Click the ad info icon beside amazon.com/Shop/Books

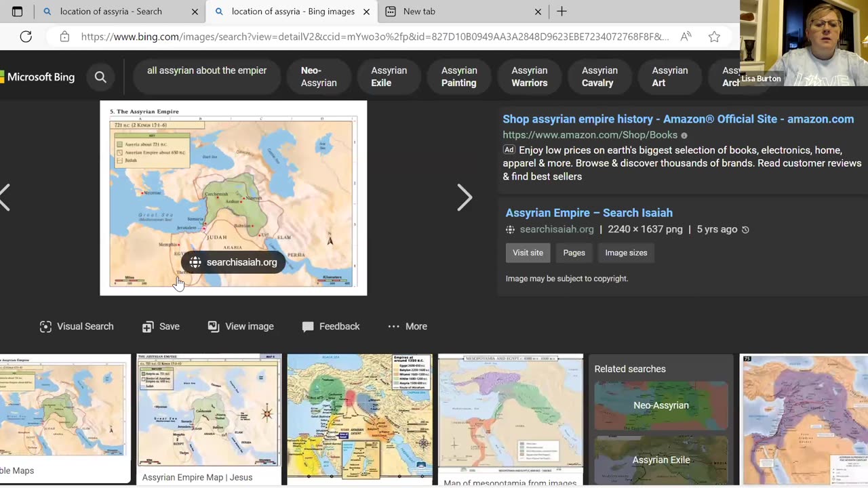pyautogui.click(x=684, y=136)
